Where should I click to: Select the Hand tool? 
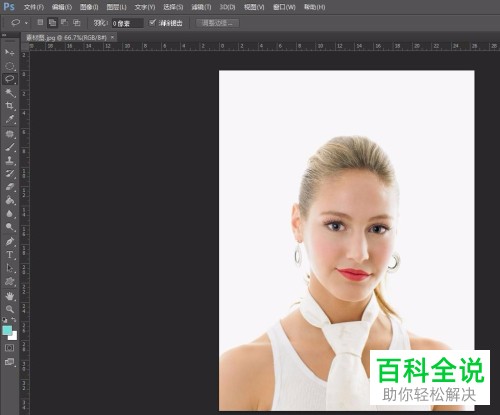(x=10, y=296)
